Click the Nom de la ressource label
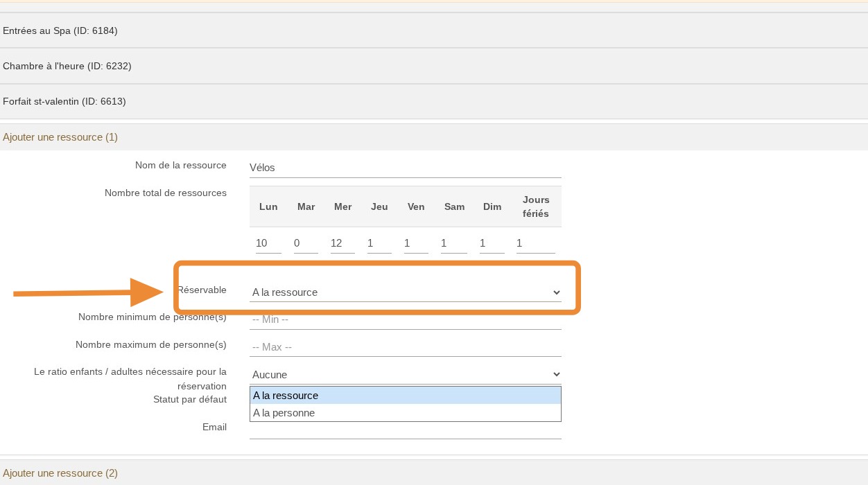868x485 pixels. (x=181, y=165)
